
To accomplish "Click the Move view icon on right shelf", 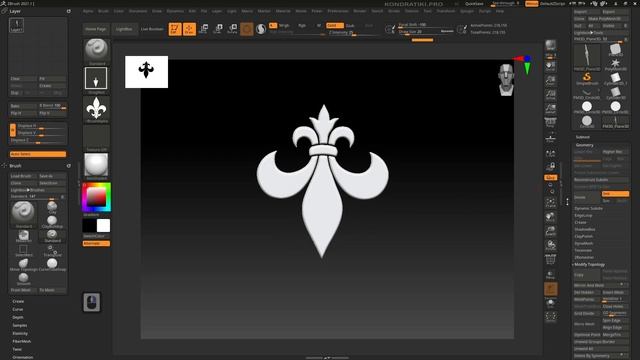I will click(551, 217).
